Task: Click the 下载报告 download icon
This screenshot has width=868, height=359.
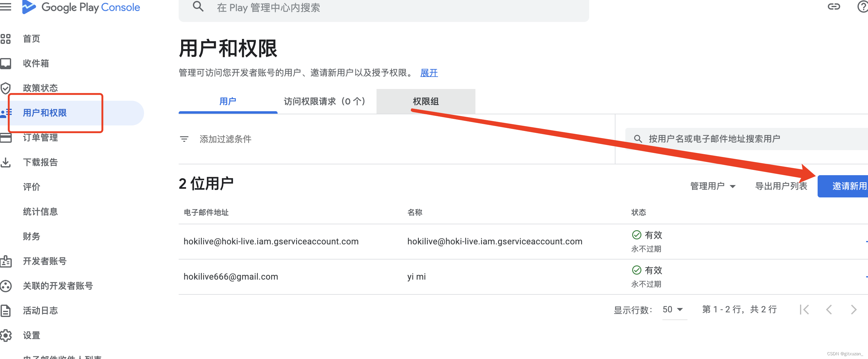Action: coord(5,162)
